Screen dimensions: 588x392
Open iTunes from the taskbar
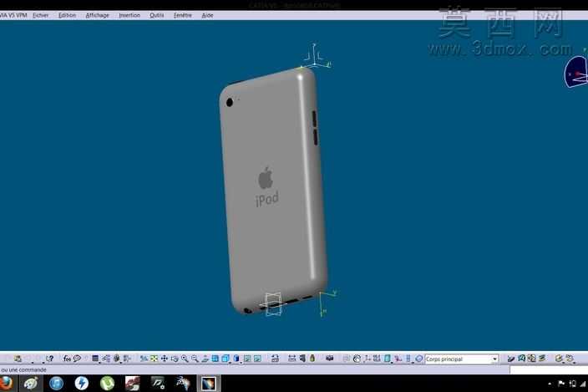(x=56, y=384)
